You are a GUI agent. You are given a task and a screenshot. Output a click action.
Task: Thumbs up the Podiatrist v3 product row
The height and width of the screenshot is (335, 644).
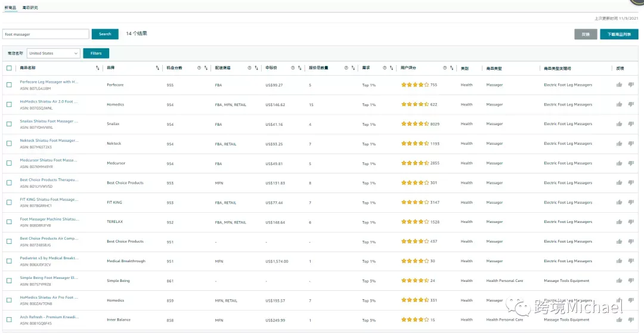(x=619, y=260)
